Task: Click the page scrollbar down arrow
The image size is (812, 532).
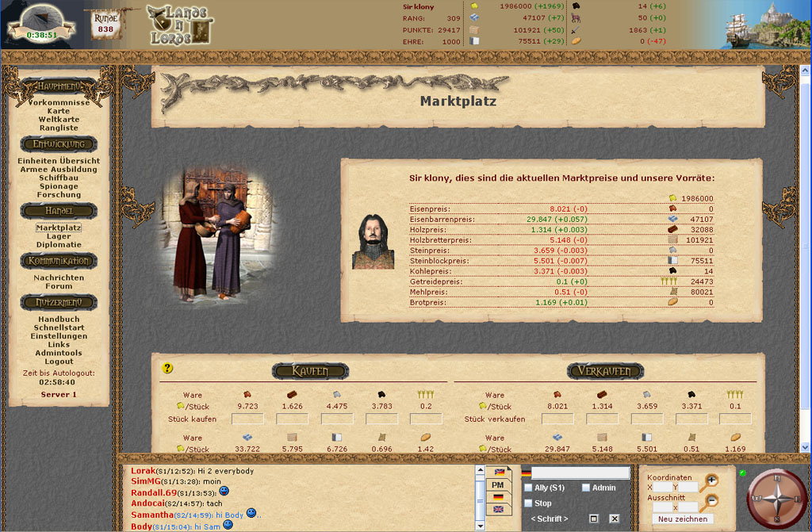Action: 805,447
